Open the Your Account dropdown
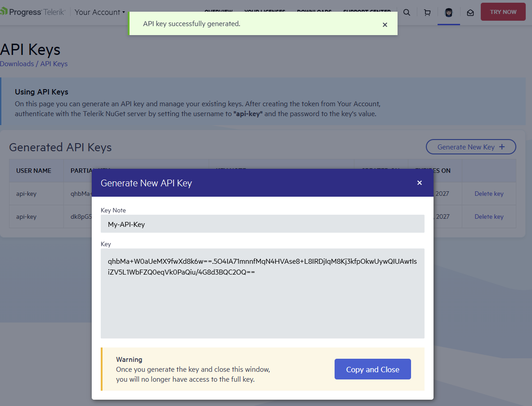This screenshot has width=532, height=406. [99, 12]
